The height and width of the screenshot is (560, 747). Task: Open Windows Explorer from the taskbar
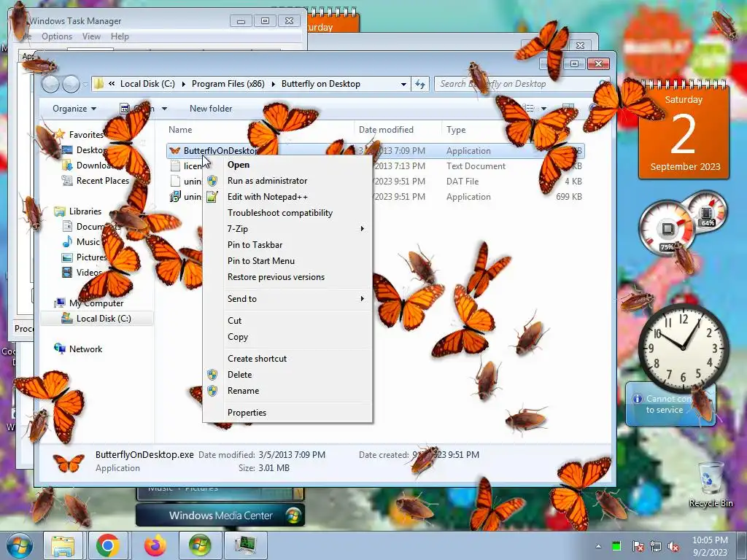[x=63, y=545]
